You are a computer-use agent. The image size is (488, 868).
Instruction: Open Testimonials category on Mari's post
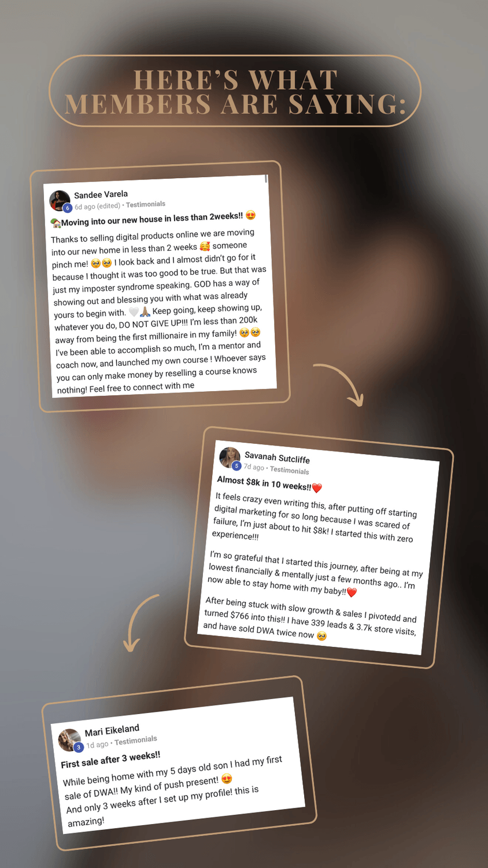pyautogui.click(x=136, y=740)
